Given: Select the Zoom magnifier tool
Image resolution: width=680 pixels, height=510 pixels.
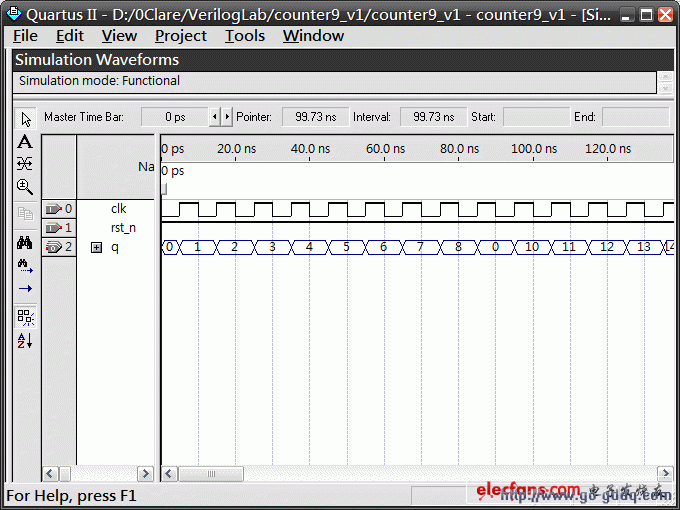Looking at the screenshot, I should (x=26, y=186).
